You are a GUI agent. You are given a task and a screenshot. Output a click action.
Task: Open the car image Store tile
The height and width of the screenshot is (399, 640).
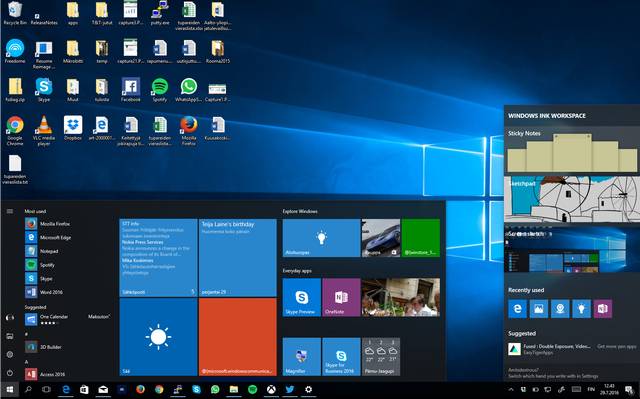click(381, 238)
